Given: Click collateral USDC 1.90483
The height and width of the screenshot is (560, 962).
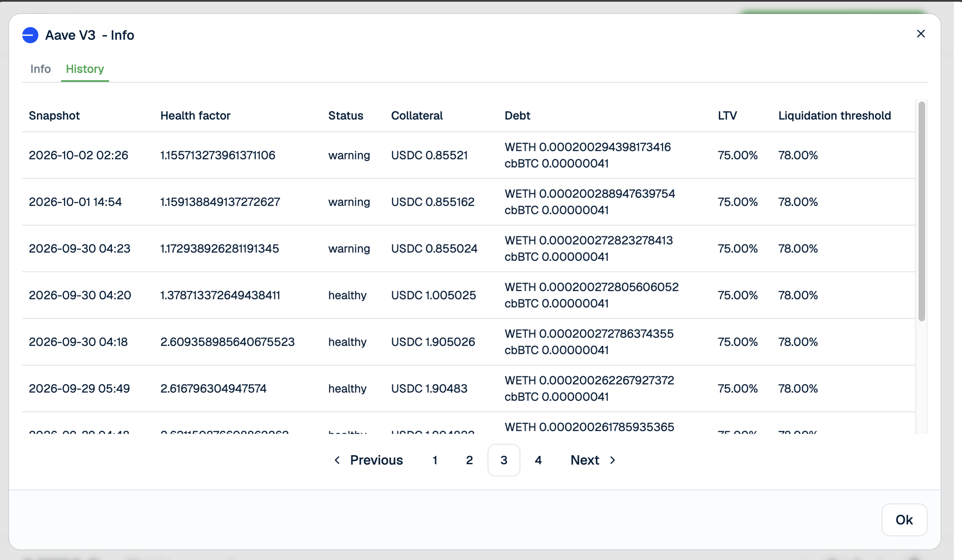Looking at the screenshot, I should coord(429,389).
